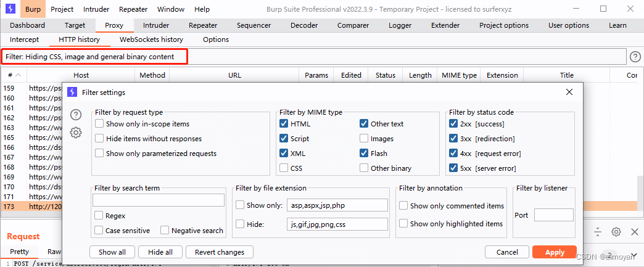Enable Show only commented items
The height and width of the screenshot is (267, 644).
point(403,206)
